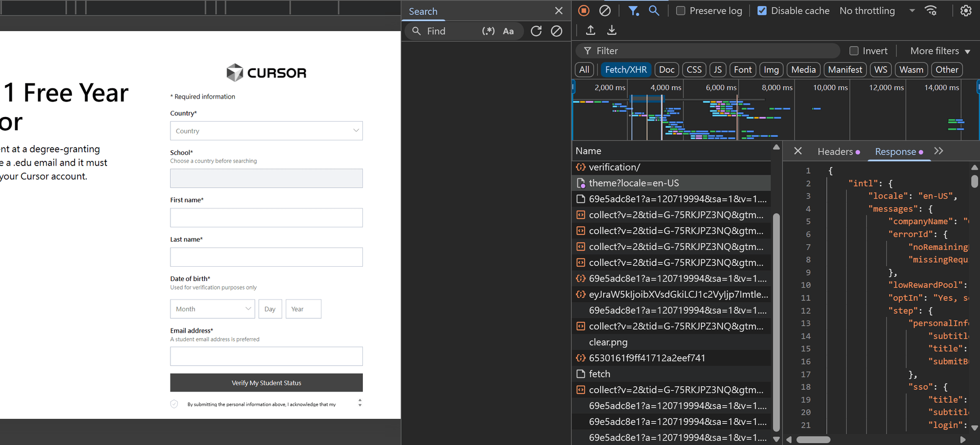Open Network settings gear icon
Image resolution: width=980 pixels, height=445 pixels.
[966, 11]
